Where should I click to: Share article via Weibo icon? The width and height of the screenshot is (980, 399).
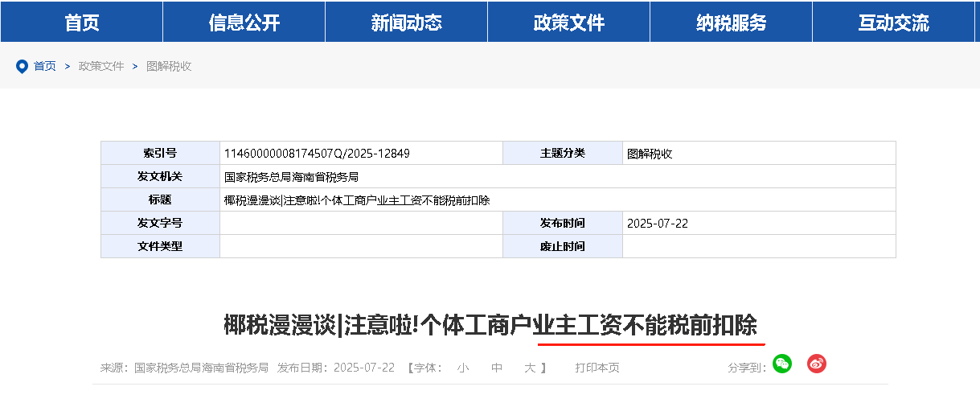coord(817,364)
